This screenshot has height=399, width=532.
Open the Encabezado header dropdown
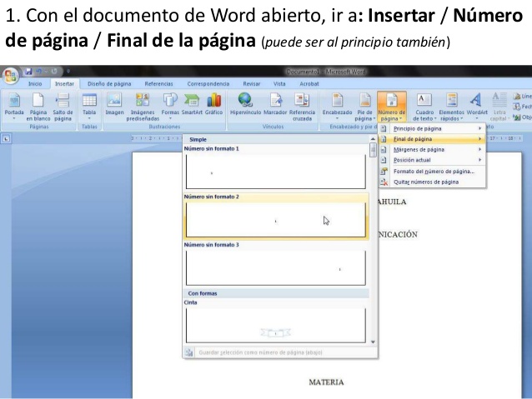point(337,107)
